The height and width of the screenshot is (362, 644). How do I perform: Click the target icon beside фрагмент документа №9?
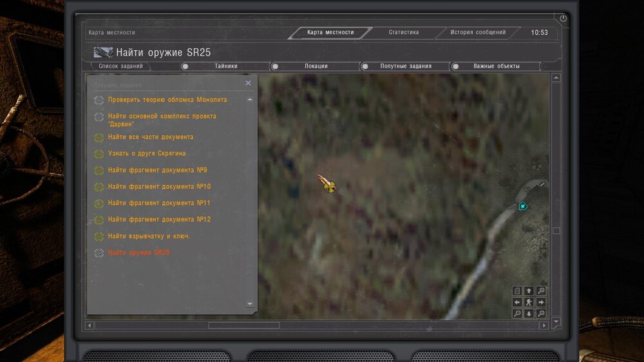coord(99,170)
